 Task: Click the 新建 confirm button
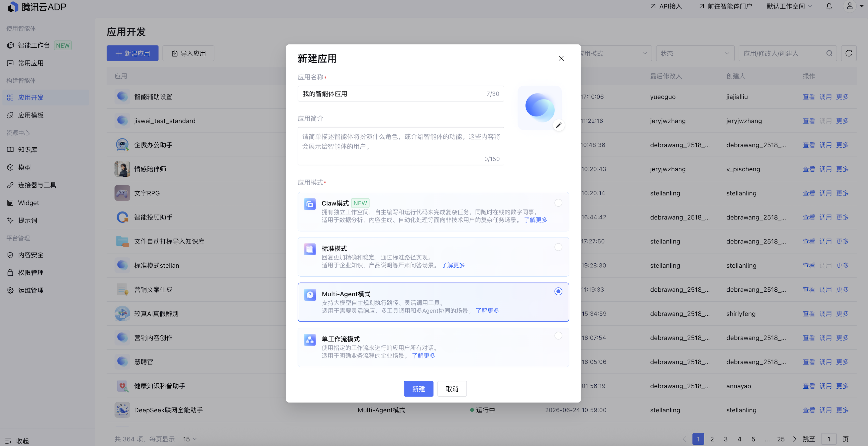[418, 389]
